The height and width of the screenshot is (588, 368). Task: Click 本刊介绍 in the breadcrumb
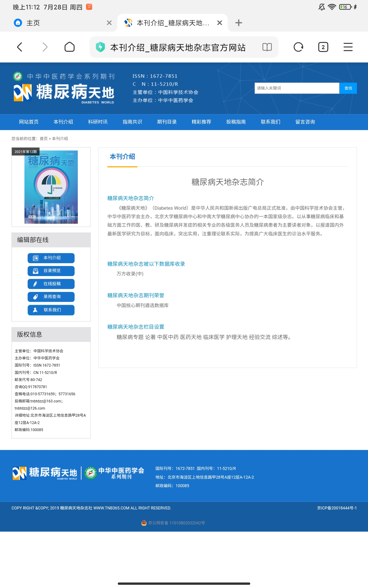(60, 139)
